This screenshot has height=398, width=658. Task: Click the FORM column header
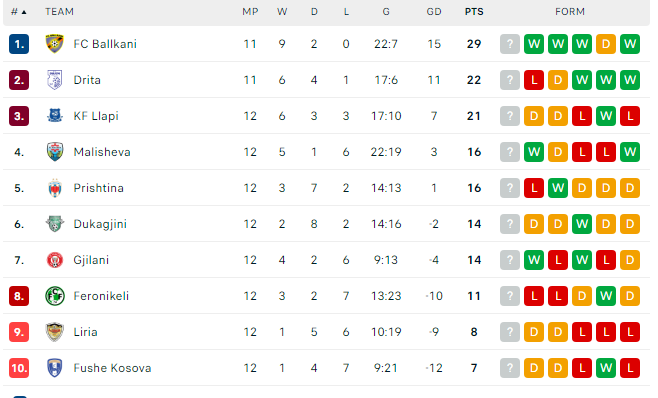pos(569,12)
